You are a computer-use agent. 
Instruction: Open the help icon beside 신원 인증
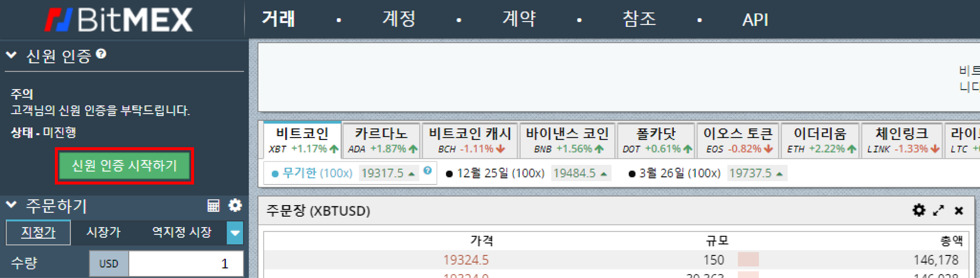click(101, 54)
